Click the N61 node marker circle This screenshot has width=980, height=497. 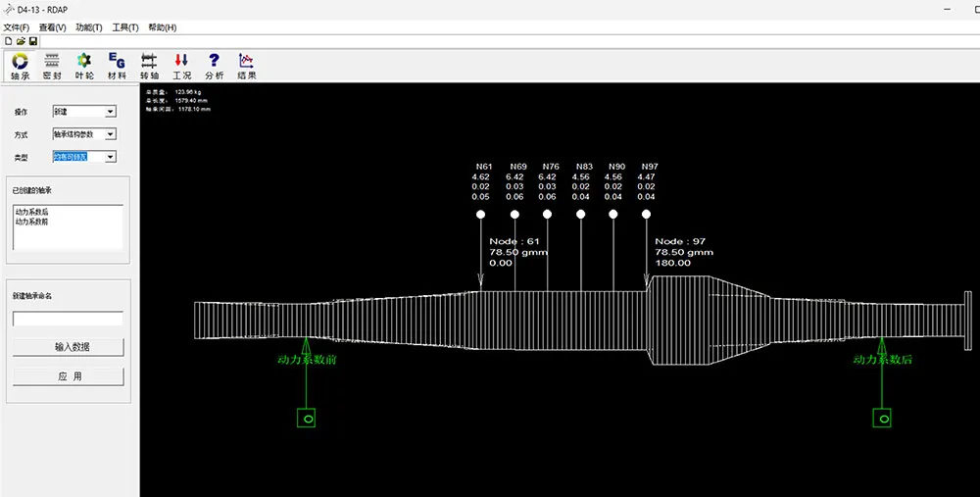tap(480, 215)
